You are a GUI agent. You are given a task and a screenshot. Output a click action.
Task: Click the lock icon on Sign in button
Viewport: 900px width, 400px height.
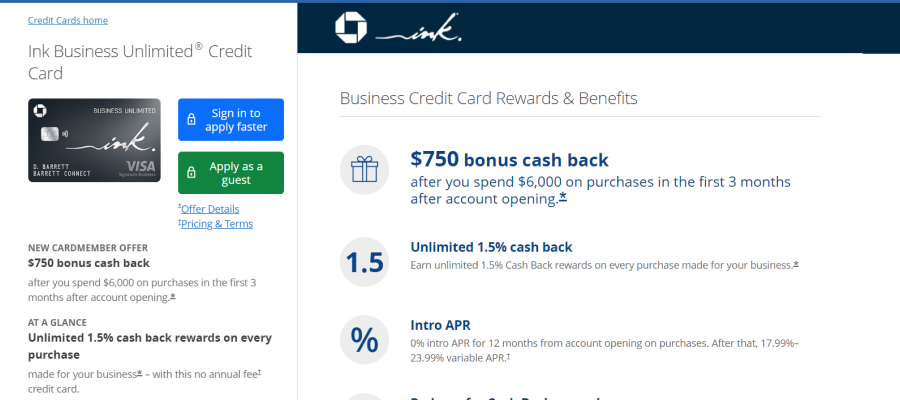click(x=192, y=119)
